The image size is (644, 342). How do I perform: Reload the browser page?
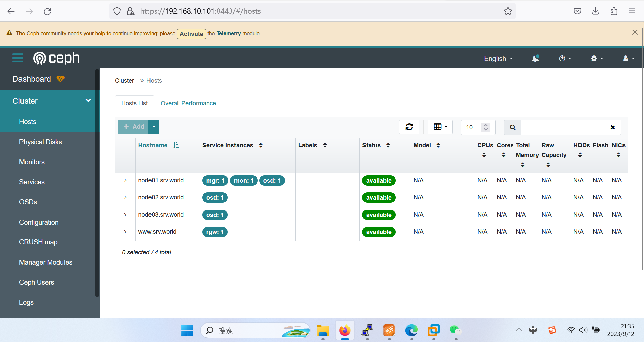[47, 11]
